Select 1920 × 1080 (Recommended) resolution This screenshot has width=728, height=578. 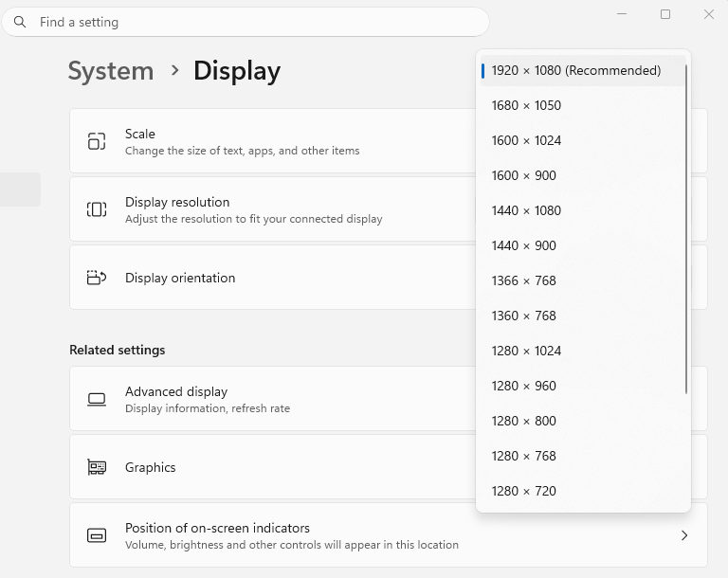tap(583, 70)
